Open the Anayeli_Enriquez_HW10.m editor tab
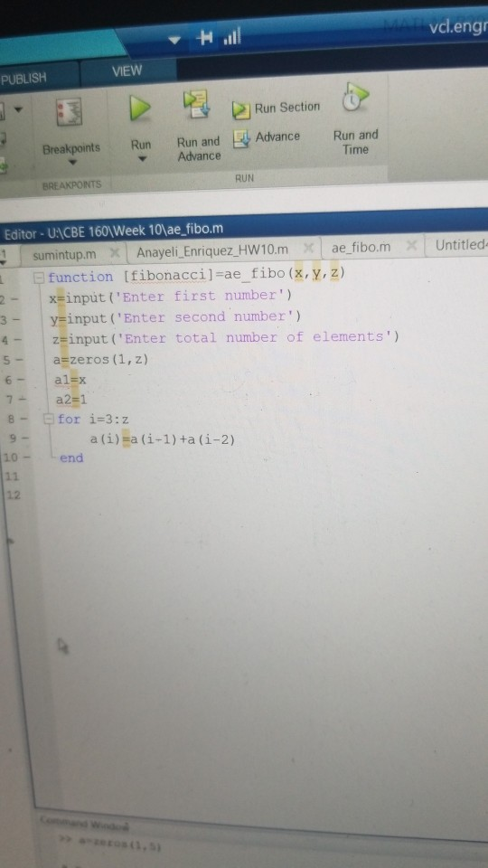488x868 pixels. (x=212, y=250)
